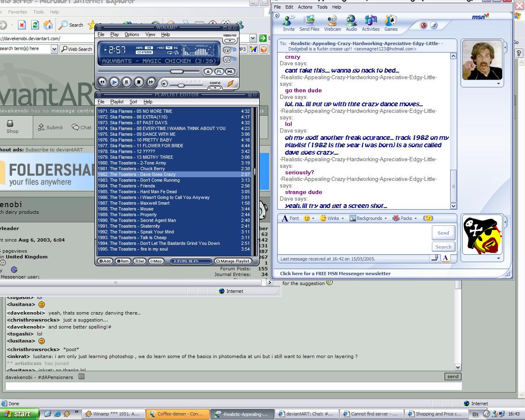Toggle the EQ indicator in Winamp display
525x420 pixels.
coord(176,48)
